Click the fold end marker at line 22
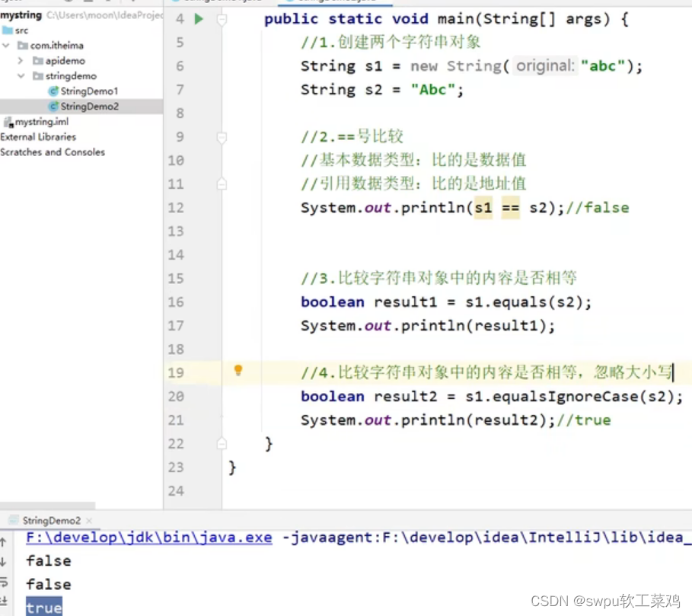Image resolution: width=692 pixels, height=616 pixels. (x=222, y=443)
